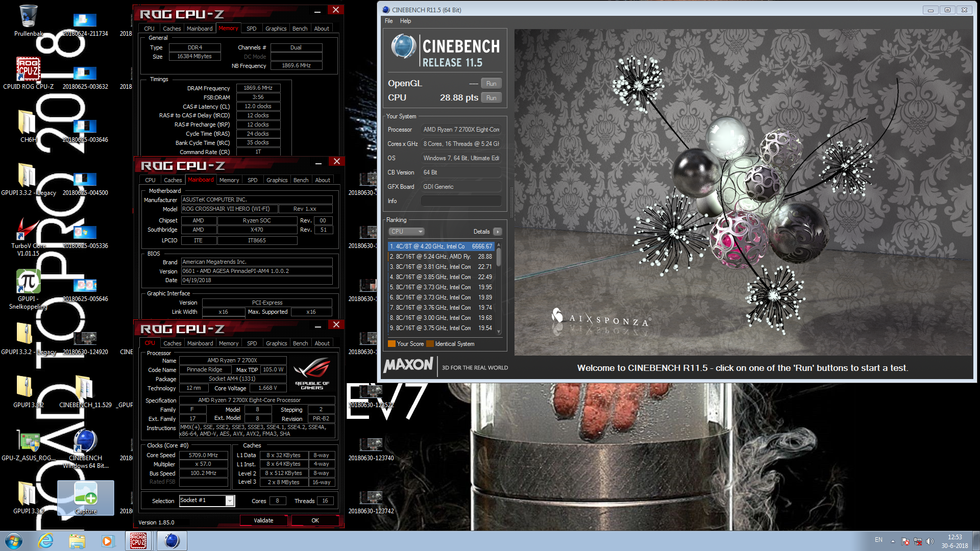980x551 pixels.
Task: Expand ranking Details arrow button
Action: 498,232
